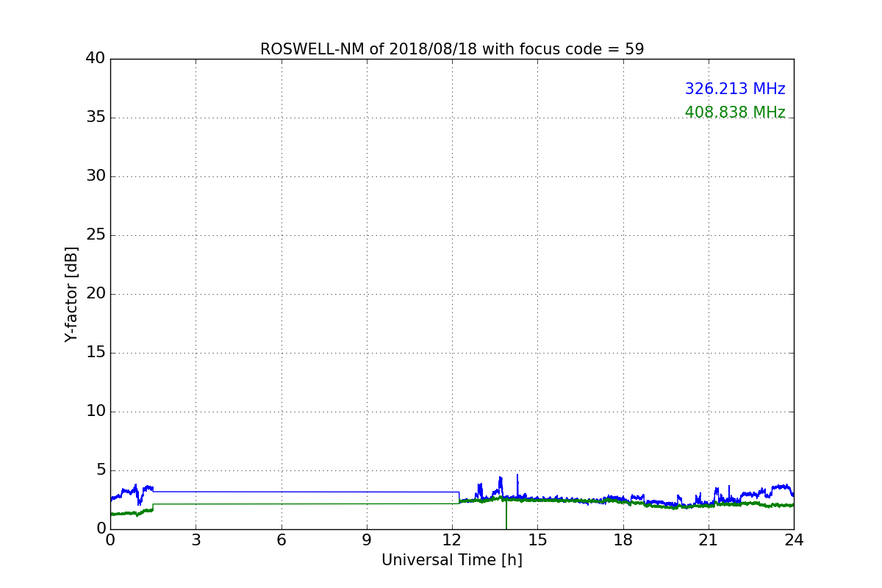Viewport: 882px width, 588px height.
Task: Select the green 408.838 MHz legend label
Action: 735,112
